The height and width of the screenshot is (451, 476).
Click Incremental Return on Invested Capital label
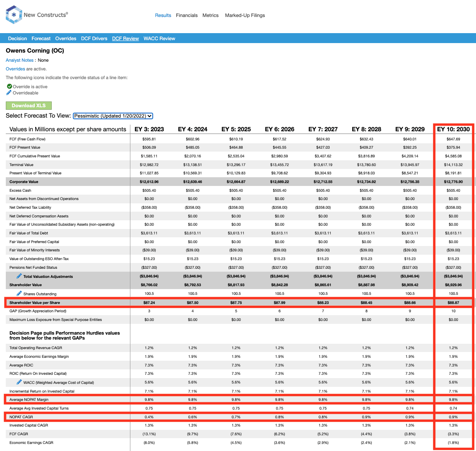click(41, 391)
